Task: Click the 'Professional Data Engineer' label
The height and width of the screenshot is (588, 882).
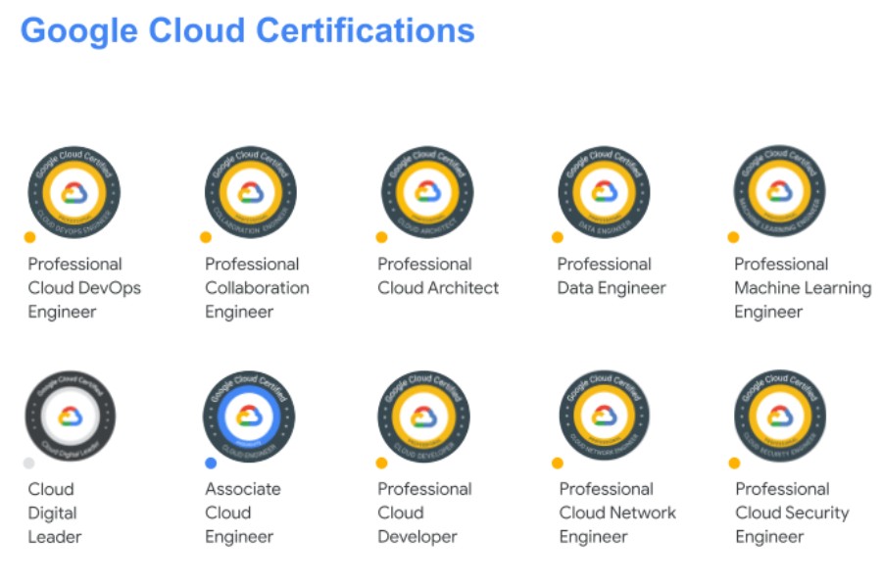Action: click(612, 275)
